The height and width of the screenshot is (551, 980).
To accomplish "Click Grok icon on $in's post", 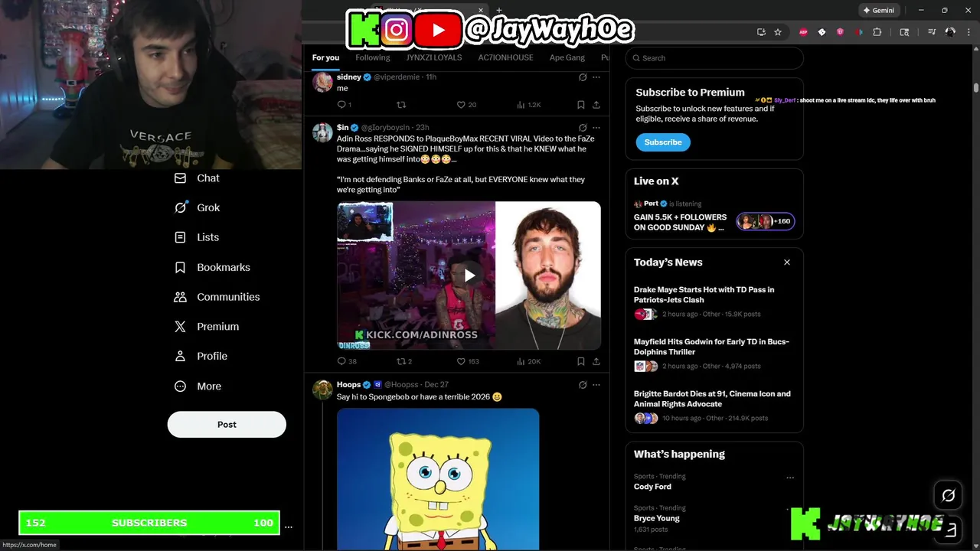I will (583, 128).
